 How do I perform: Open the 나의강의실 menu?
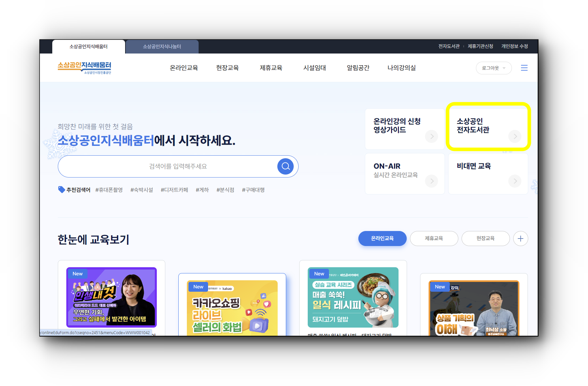pyautogui.click(x=401, y=68)
